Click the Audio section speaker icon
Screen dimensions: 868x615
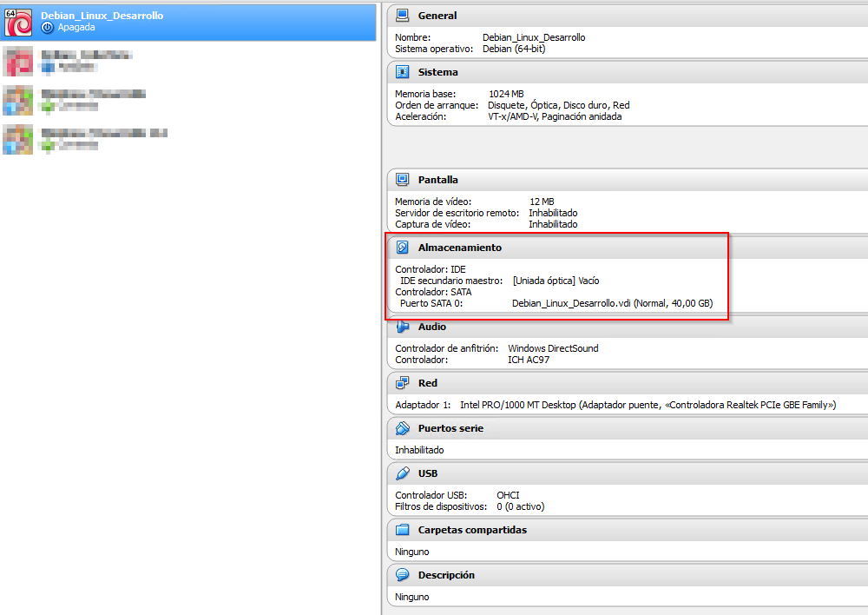coord(403,327)
